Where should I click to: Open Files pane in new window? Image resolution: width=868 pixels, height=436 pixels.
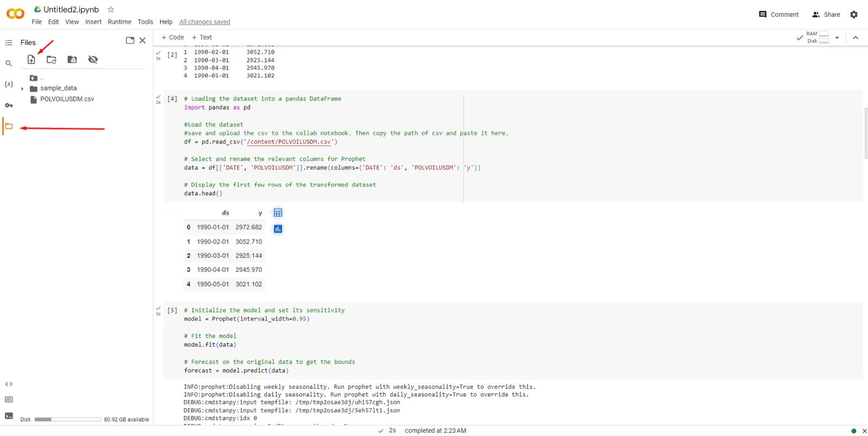tap(130, 41)
